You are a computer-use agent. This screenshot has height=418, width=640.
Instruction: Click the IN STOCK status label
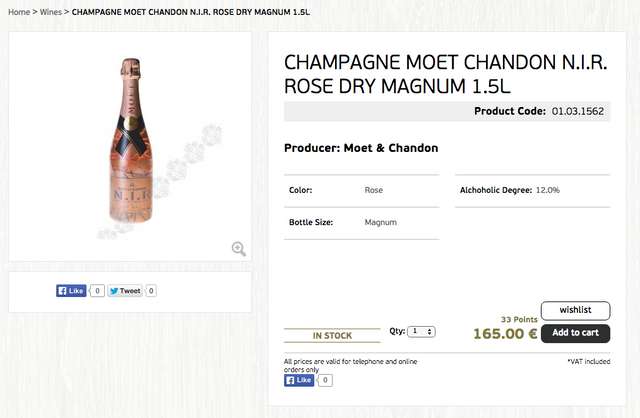pos(332,335)
